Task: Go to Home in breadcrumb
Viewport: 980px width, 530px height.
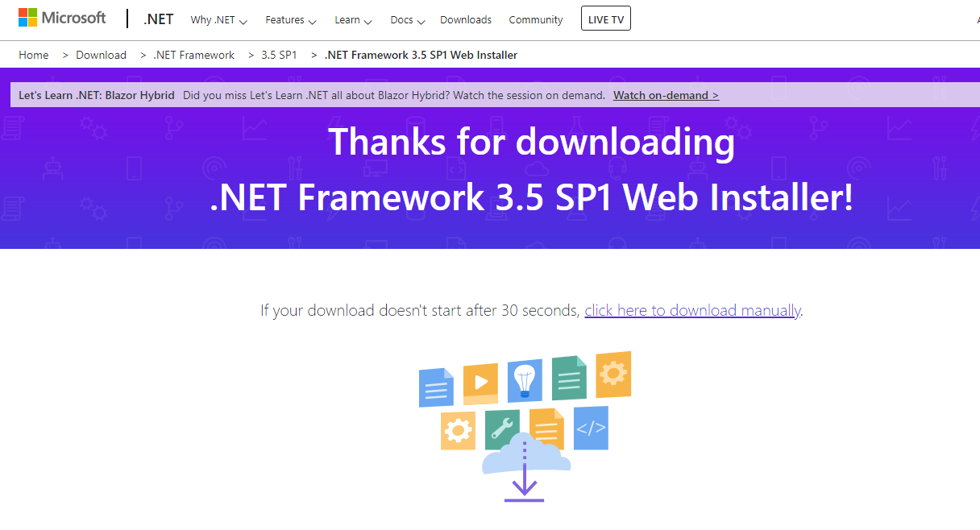Action: click(x=34, y=55)
